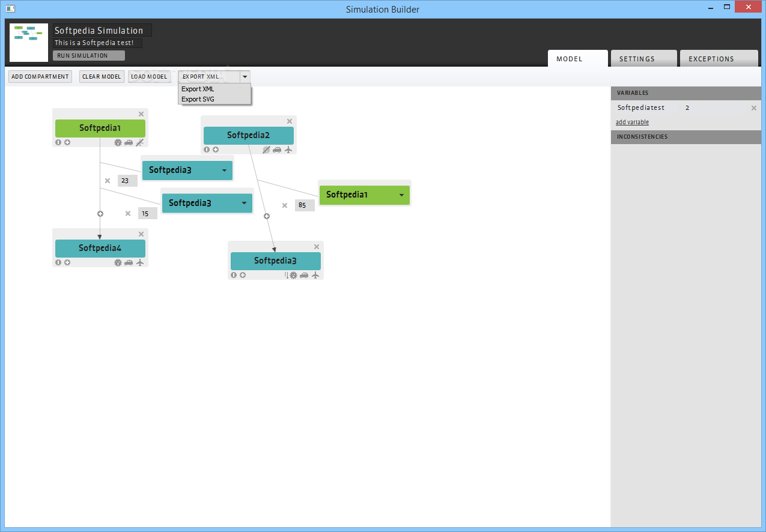Image resolution: width=766 pixels, height=532 pixels.
Task: Delete the Softpediatest variable
Action: pos(754,108)
